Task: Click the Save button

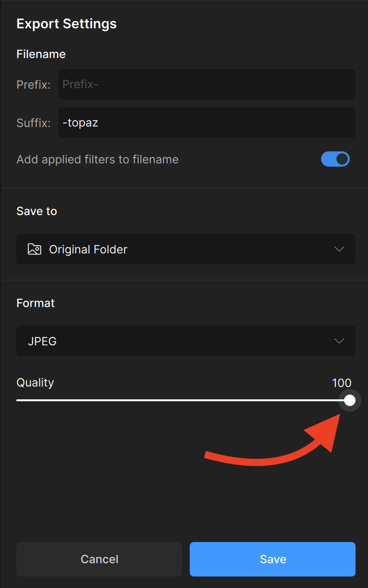Action: (273, 559)
